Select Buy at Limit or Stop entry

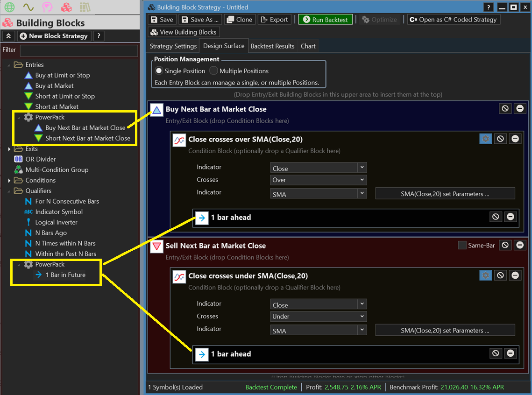[x=62, y=75]
